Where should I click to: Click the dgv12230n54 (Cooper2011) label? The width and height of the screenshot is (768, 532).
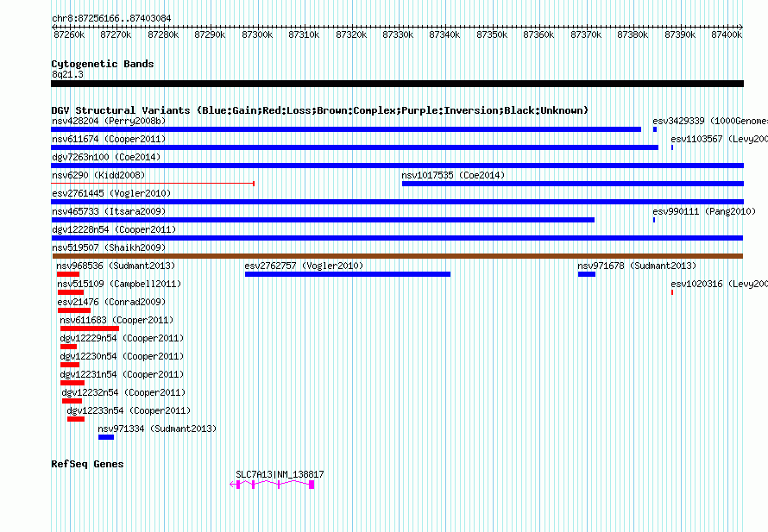point(122,356)
